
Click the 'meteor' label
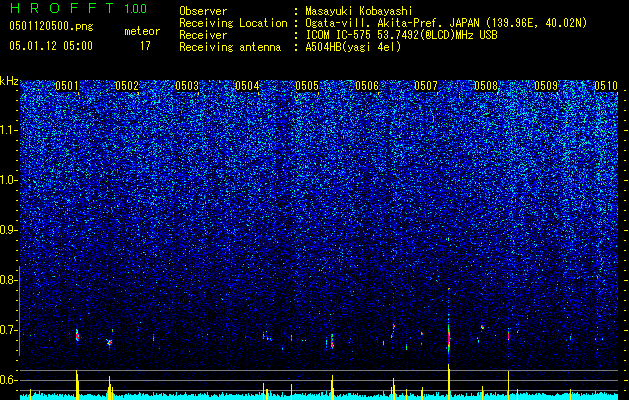click(142, 31)
